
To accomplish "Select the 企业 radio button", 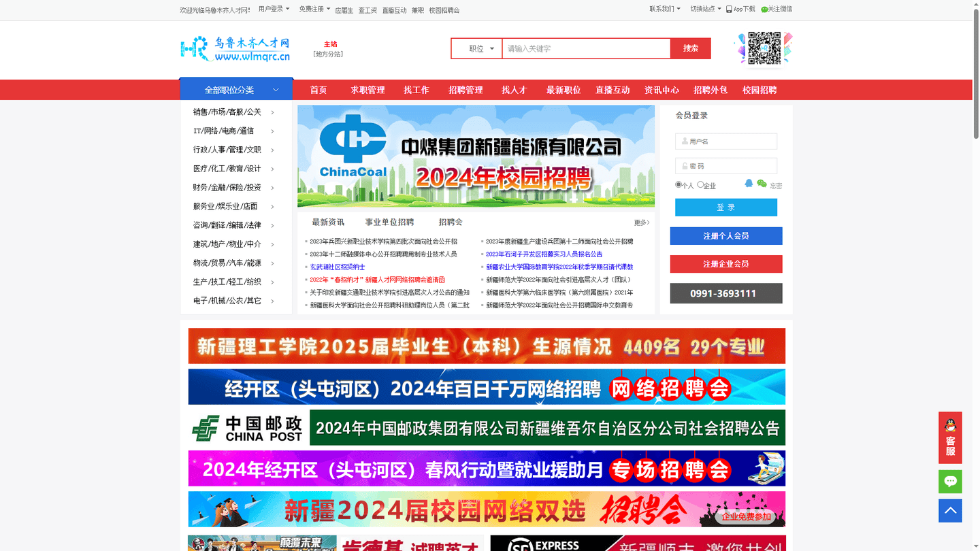I will (x=700, y=184).
